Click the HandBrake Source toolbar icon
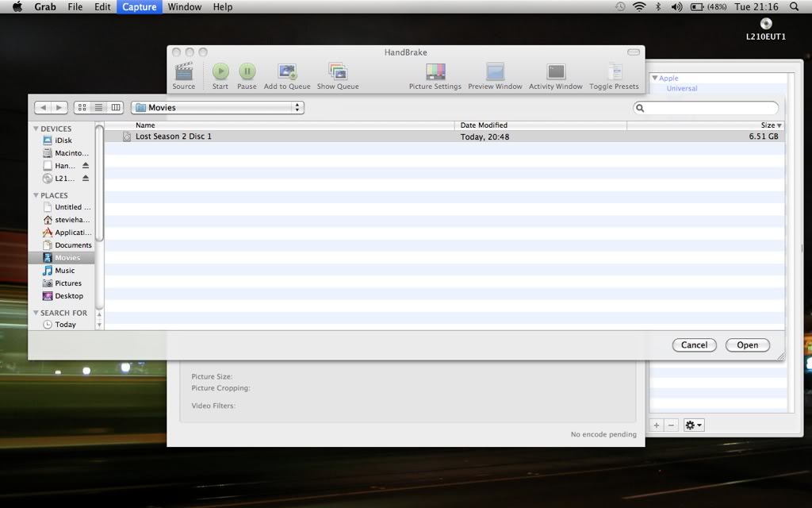Image resolution: width=812 pixels, height=508 pixels. tap(184, 71)
